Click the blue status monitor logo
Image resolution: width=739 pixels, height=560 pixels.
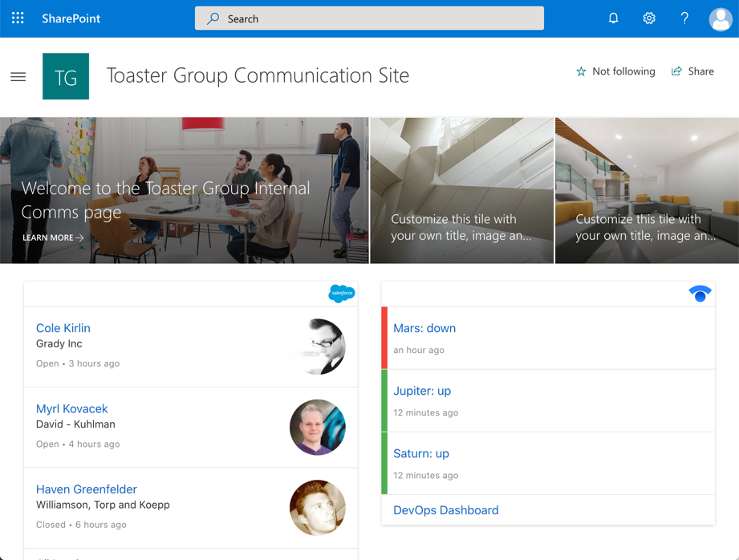(x=700, y=293)
